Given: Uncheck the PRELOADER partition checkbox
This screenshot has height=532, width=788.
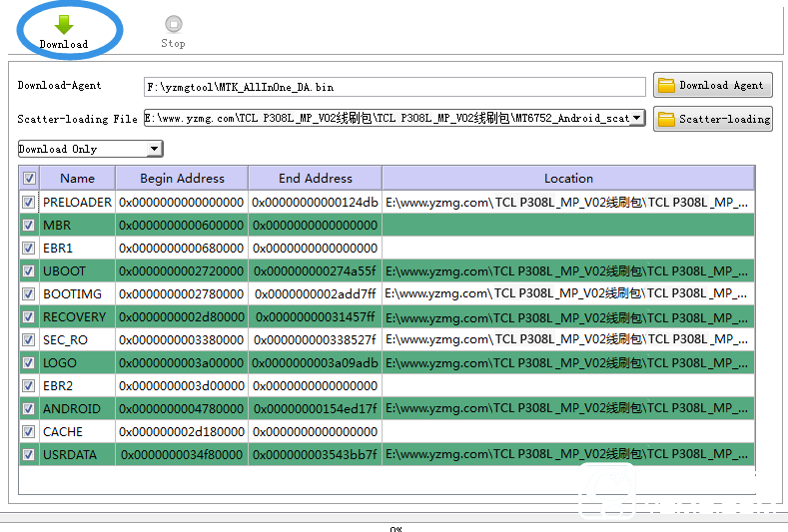Looking at the screenshot, I should pos(29,202).
